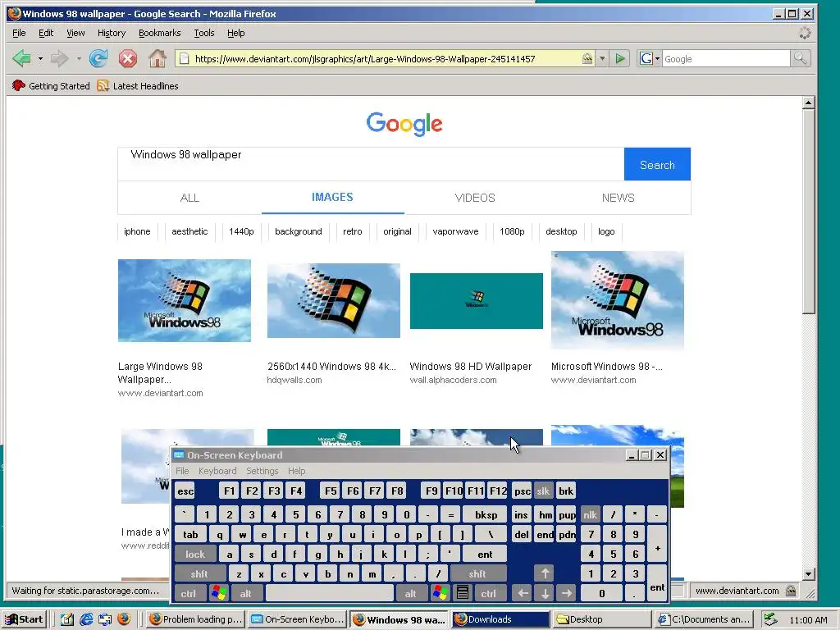The width and height of the screenshot is (840, 630).
Task: Click the Google toolbar search field
Action: point(726,58)
